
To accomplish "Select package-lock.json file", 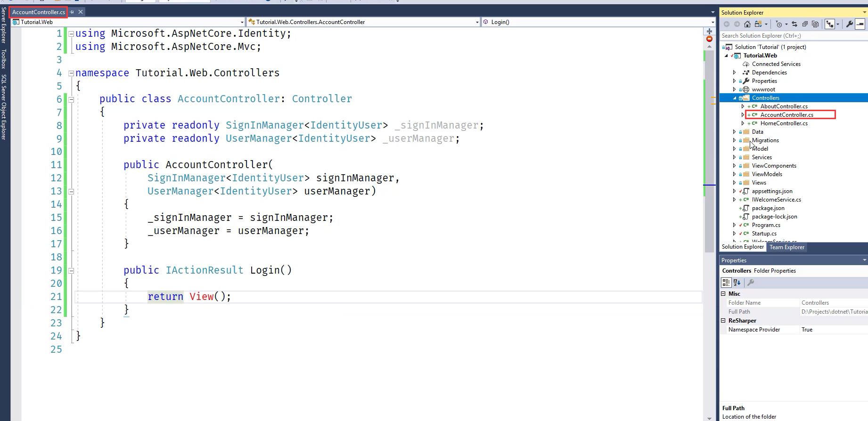I will 774,217.
